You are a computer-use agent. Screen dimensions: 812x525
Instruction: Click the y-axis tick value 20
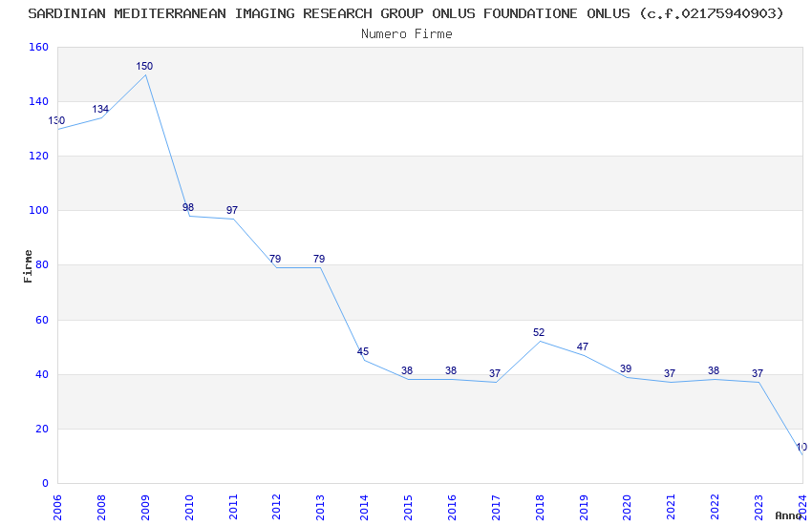pyautogui.click(x=42, y=429)
